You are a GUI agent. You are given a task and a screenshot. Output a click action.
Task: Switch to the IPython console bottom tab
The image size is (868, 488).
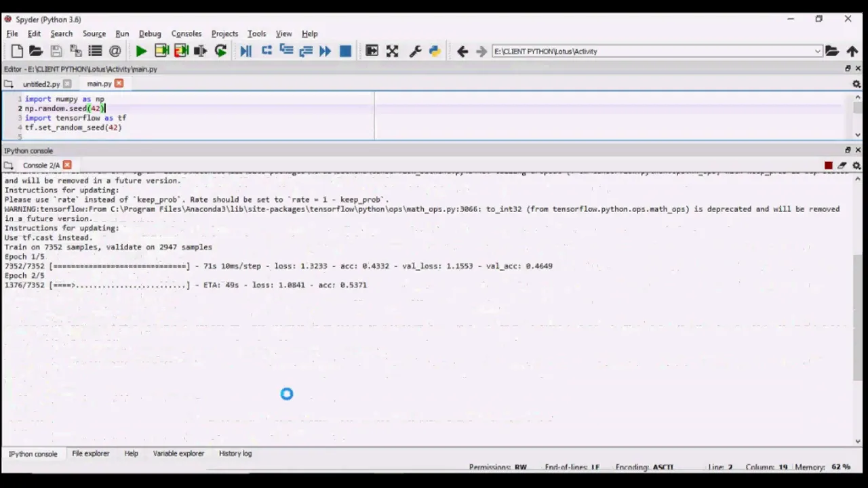click(x=33, y=453)
